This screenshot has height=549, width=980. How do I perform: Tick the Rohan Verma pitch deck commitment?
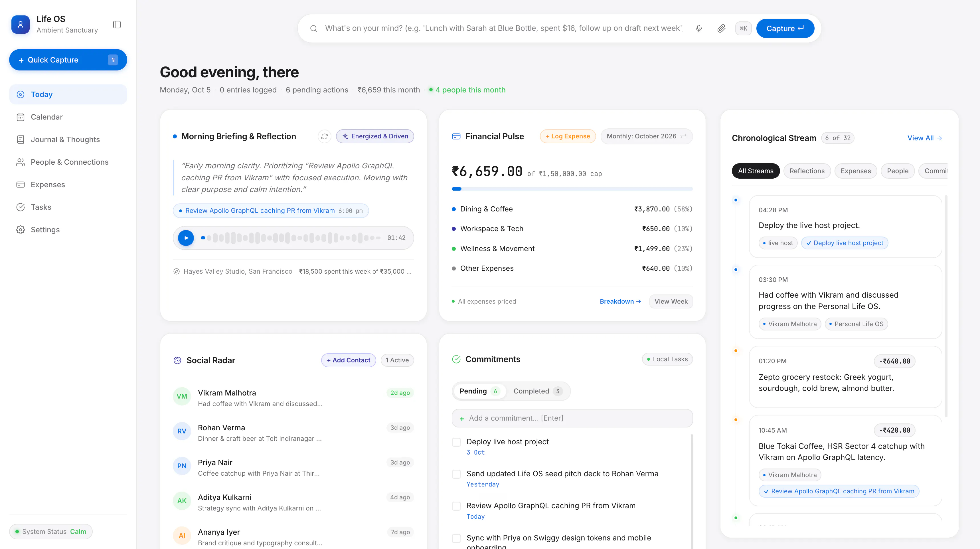[x=456, y=474]
